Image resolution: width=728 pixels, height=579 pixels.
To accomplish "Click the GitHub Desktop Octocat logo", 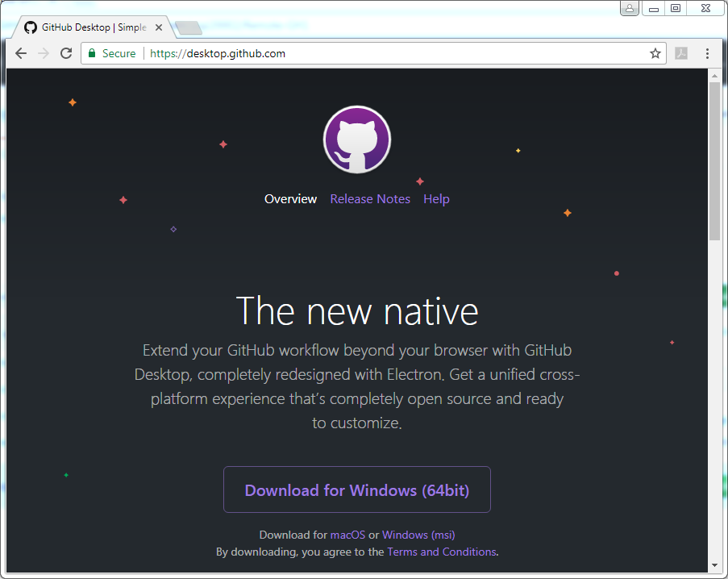I will [x=357, y=140].
